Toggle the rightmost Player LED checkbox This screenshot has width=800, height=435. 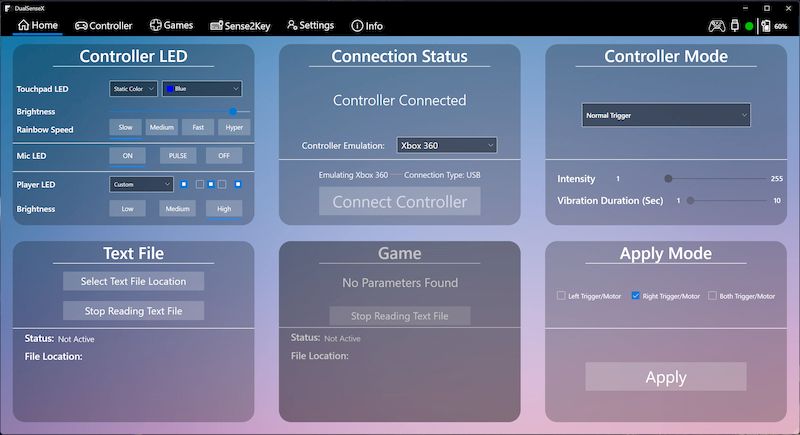click(238, 184)
